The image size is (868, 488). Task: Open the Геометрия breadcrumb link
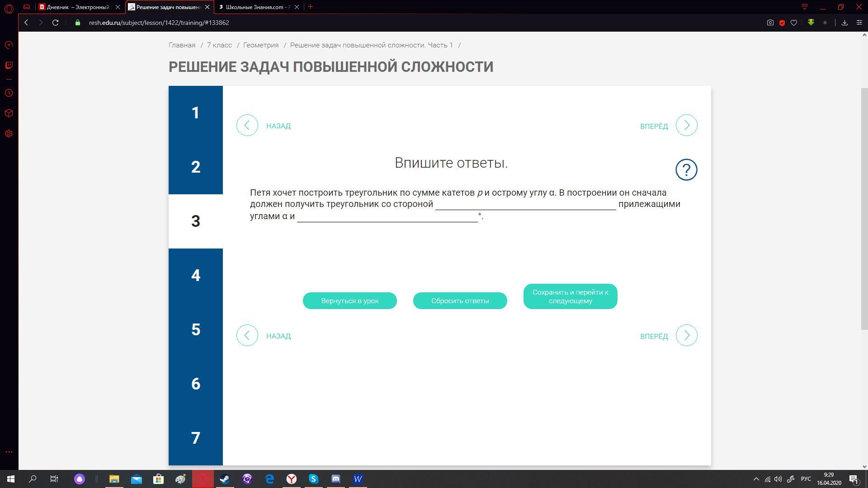pos(261,45)
